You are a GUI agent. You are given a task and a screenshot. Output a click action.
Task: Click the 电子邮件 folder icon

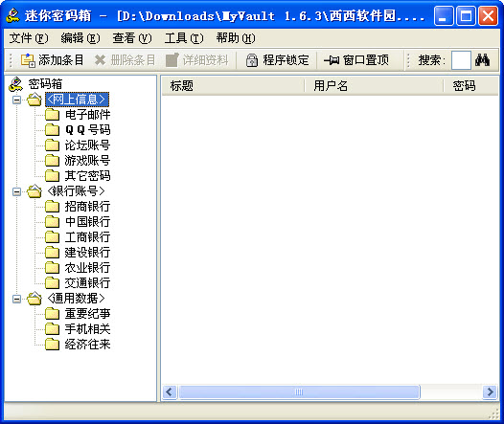[x=52, y=114]
